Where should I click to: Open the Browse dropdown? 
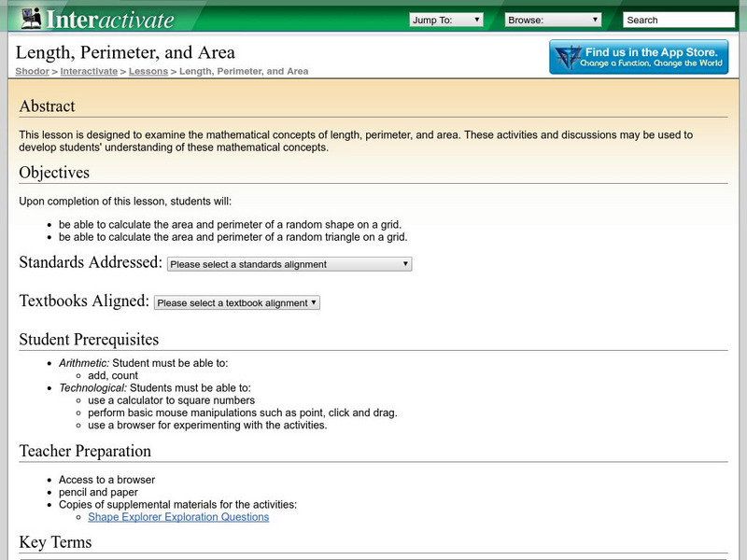(x=553, y=20)
